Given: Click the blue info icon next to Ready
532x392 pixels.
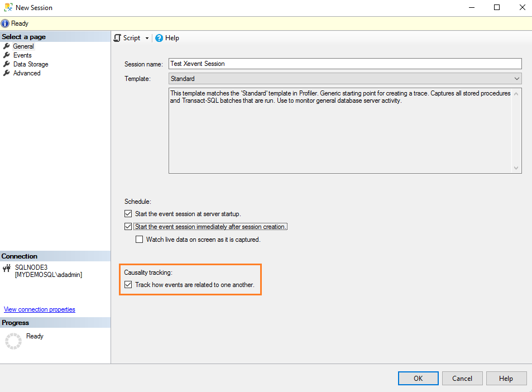Looking at the screenshot, I should [5, 23].
